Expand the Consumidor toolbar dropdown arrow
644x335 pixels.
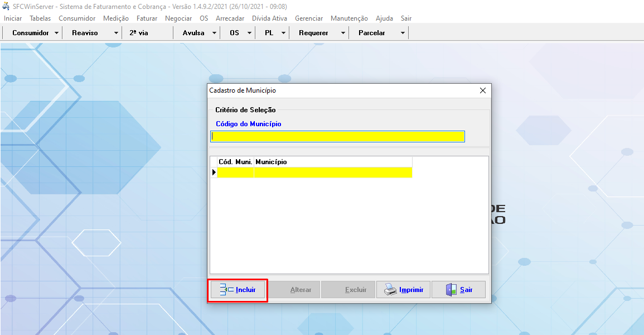coord(56,33)
